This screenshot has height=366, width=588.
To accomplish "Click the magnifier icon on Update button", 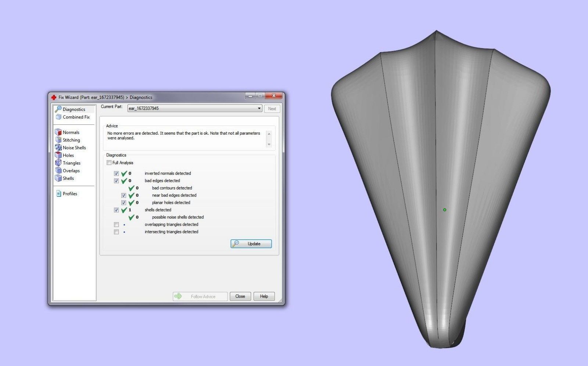I will click(x=236, y=244).
